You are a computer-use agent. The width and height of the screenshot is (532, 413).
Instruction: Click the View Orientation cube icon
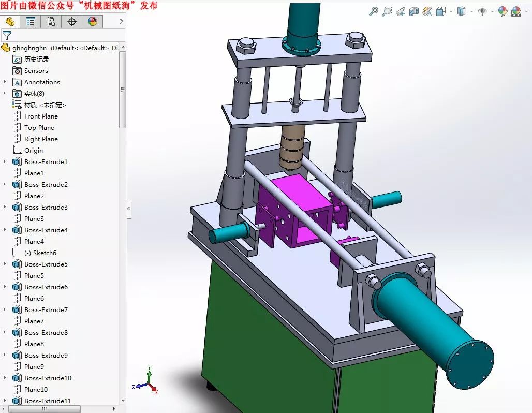(x=441, y=11)
